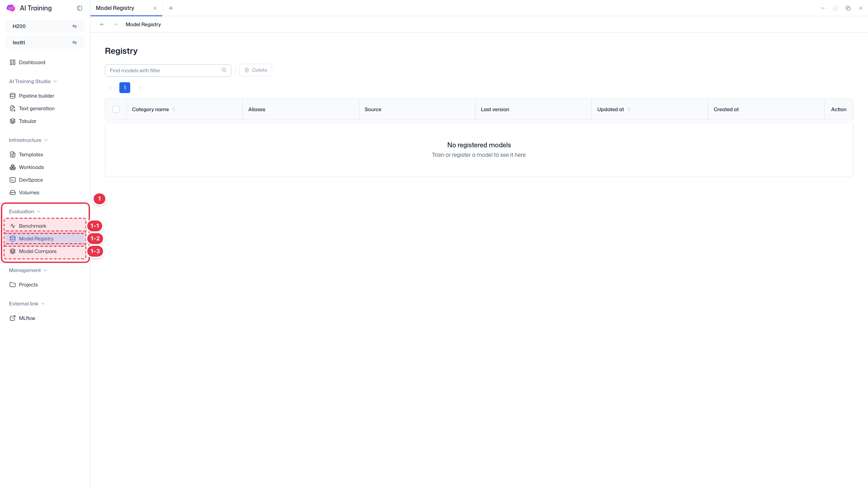868x488 pixels.
Task: Click the search magnifier icon
Action: coord(224,70)
